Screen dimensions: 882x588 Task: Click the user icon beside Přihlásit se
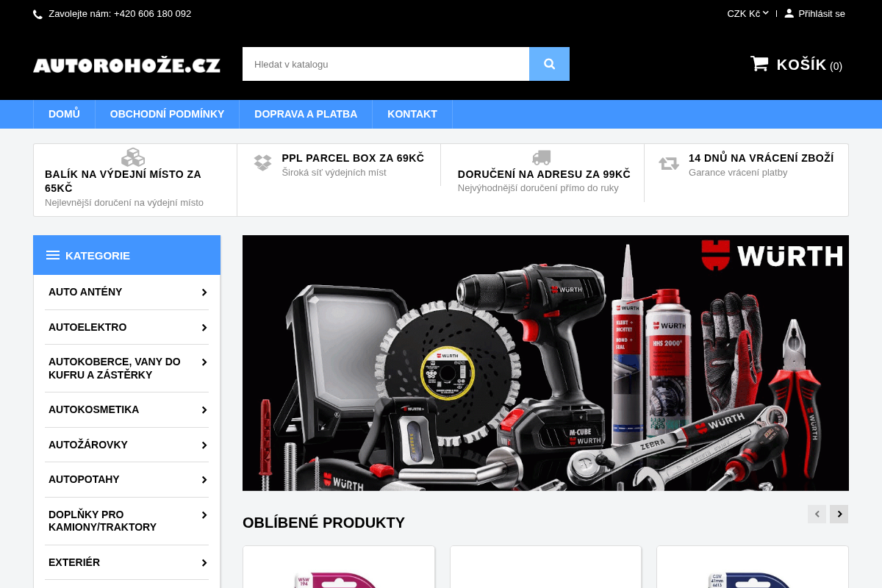(789, 13)
